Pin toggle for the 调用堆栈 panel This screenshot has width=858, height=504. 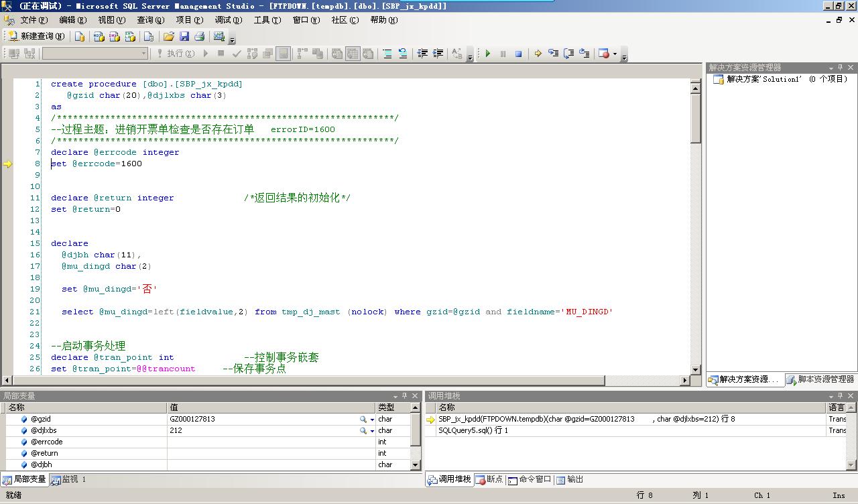(841, 396)
